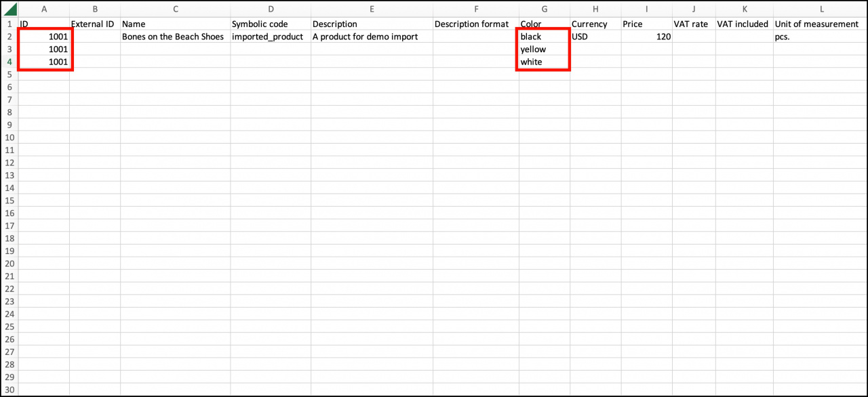The height and width of the screenshot is (397, 868).
Task: Select column L header
Action: [x=821, y=9]
